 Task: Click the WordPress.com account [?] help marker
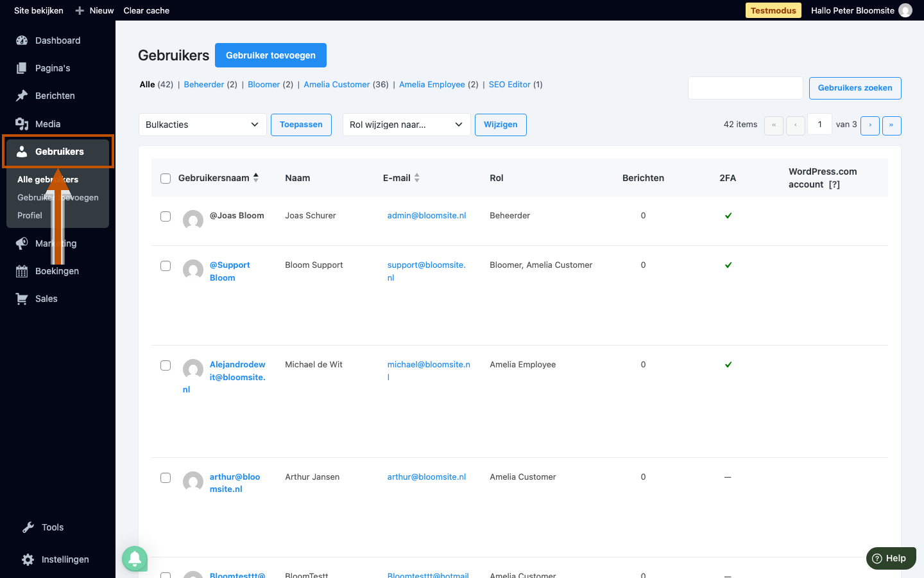[x=834, y=184]
